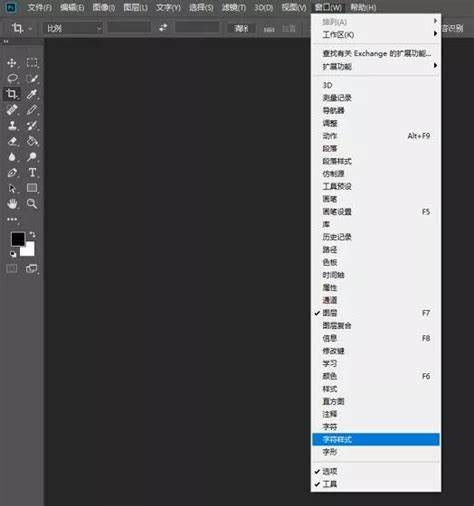This screenshot has height=506, width=474.
Task: Click the crop width input field
Action: tap(129, 28)
